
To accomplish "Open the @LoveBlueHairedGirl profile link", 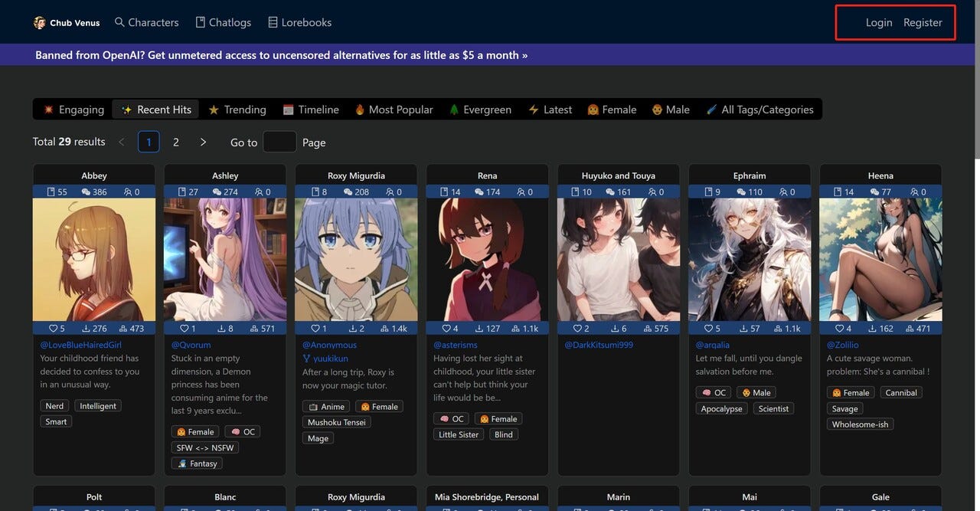I will [81, 344].
